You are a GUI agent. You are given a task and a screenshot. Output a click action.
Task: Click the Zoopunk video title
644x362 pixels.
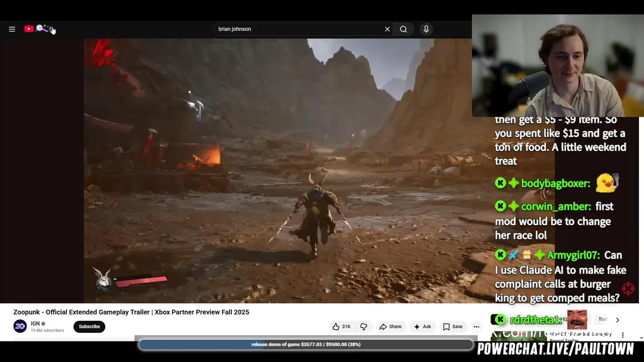click(x=131, y=312)
